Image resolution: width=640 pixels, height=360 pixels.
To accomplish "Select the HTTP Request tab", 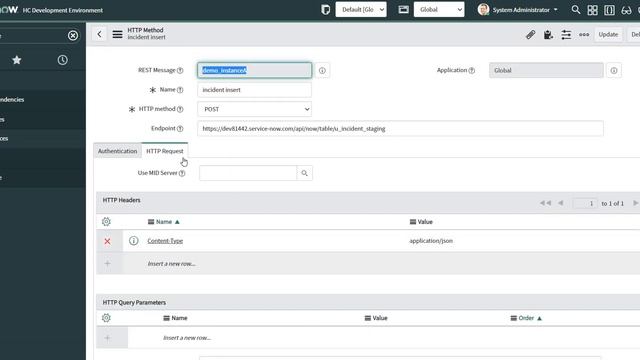I will (164, 151).
